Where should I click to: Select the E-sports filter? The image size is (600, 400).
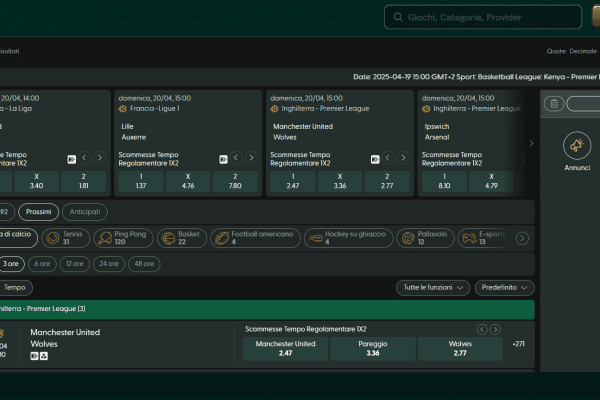click(x=484, y=238)
